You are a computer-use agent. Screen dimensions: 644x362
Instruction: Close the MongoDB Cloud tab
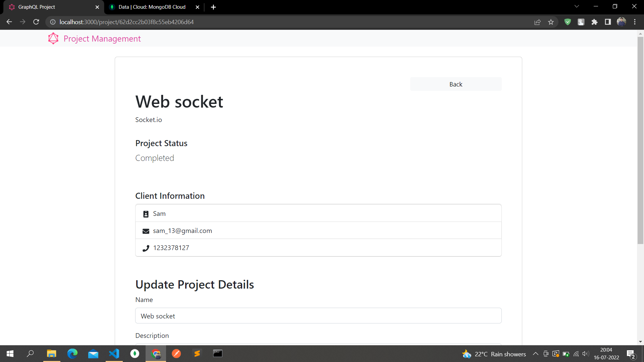[x=197, y=7]
